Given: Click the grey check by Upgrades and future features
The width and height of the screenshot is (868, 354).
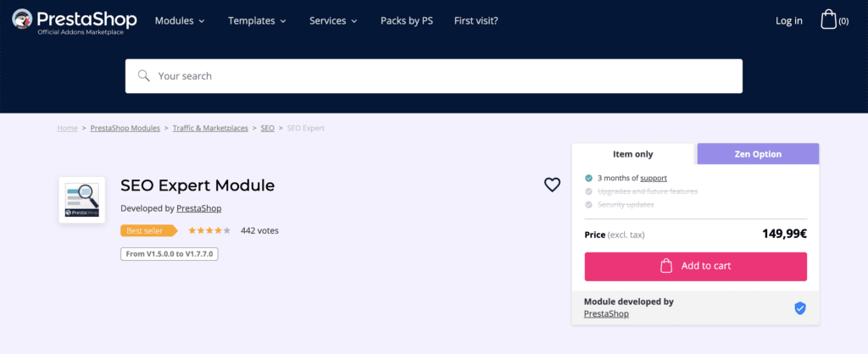Looking at the screenshot, I should pyautogui.click(x=588, y=191).
